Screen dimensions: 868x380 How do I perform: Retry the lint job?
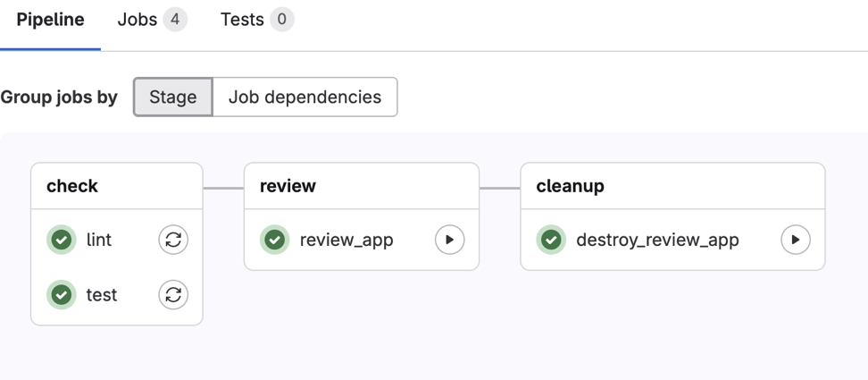[173, 240]
